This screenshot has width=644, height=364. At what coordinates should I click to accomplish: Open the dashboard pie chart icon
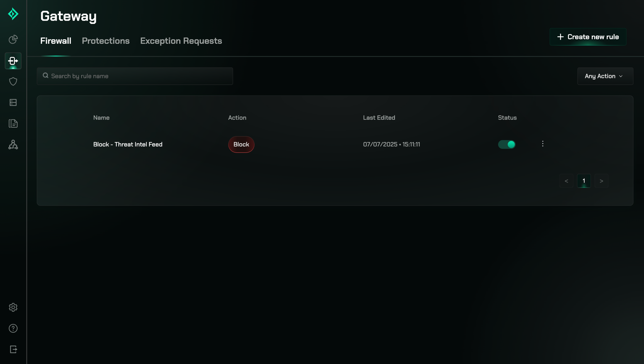(13, 39)
